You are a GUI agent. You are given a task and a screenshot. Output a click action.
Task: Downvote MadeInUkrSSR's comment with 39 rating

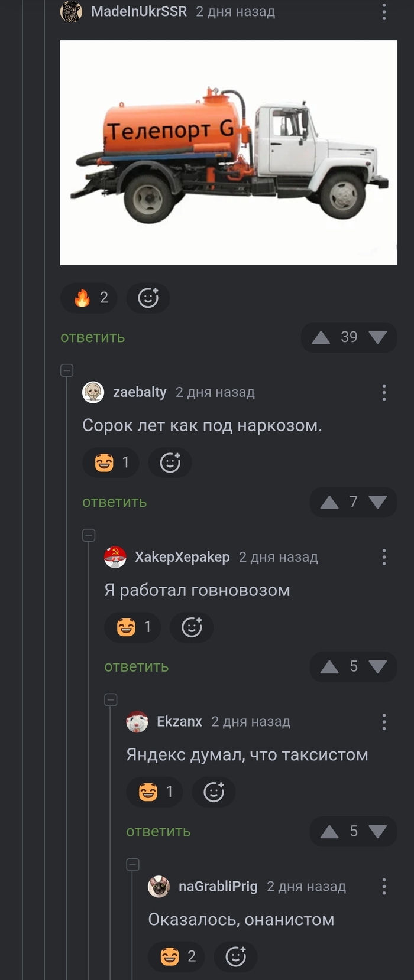pyautogui.click(x=377, y=337)
